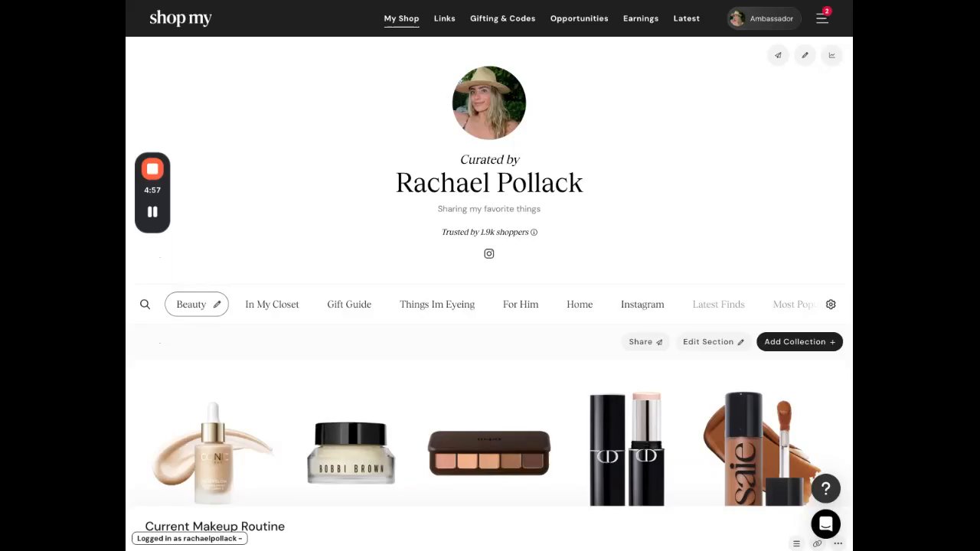The width and height of the screenshot is (980, 551).
Task: Click the pencil edit profile icon
Action: click(805, 55)
